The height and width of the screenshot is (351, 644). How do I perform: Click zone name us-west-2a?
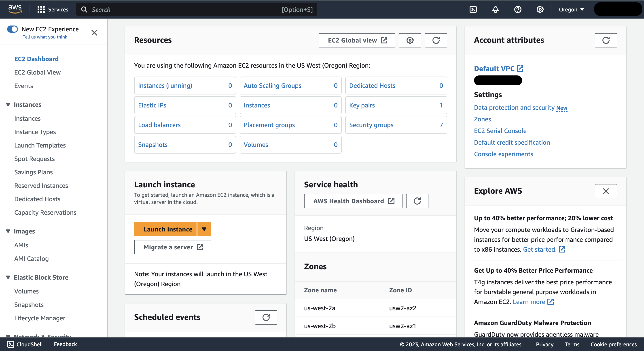[320, 308]
